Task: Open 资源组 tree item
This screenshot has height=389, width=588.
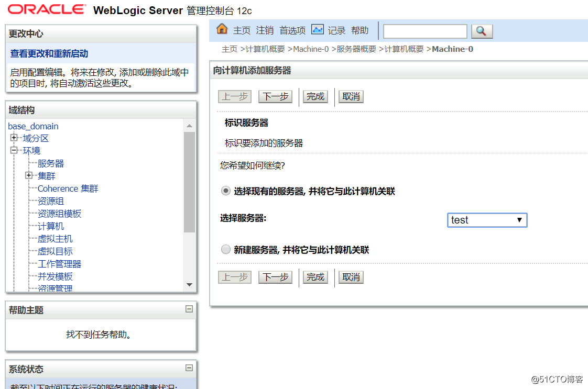Action: pos(51,201)
